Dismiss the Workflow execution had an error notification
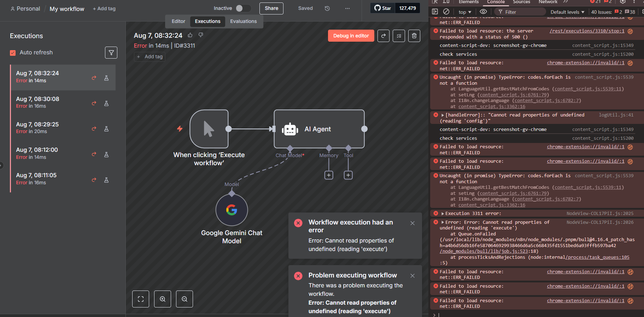Screen dimensions: 644x317 tap(412, 223)
